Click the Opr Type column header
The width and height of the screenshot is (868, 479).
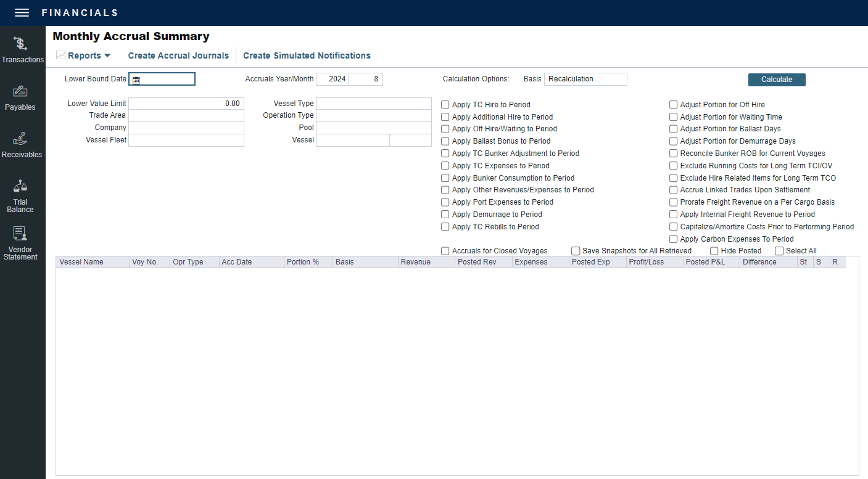click(x=194, y=262)
